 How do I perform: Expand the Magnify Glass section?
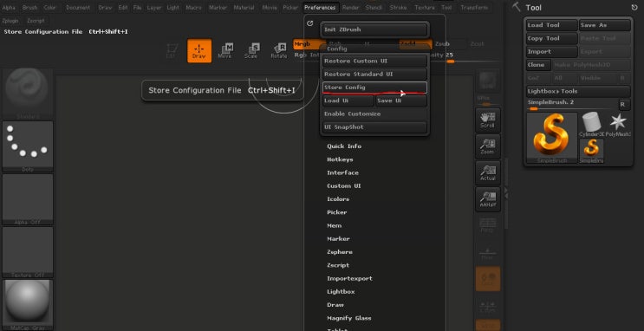[x=349, y=318]
